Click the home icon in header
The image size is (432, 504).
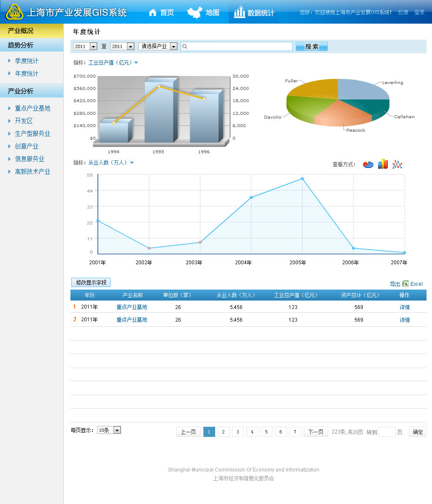click(x=153, y=13)
